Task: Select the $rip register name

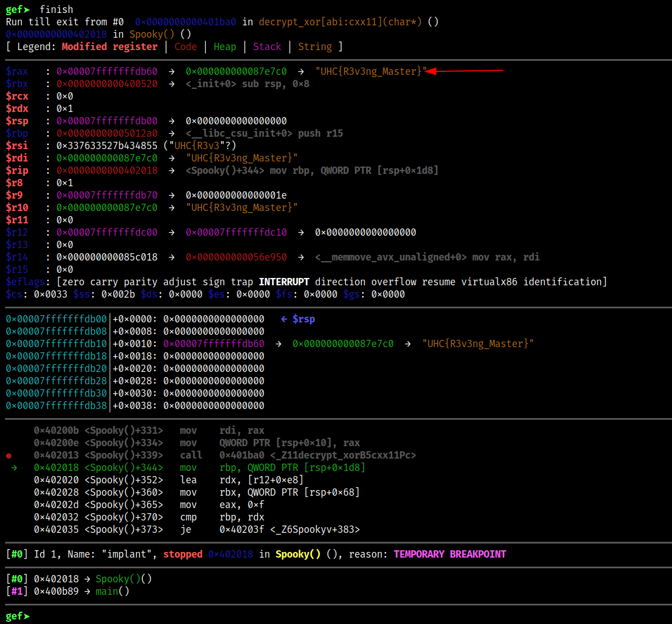Action: [17, 170]
